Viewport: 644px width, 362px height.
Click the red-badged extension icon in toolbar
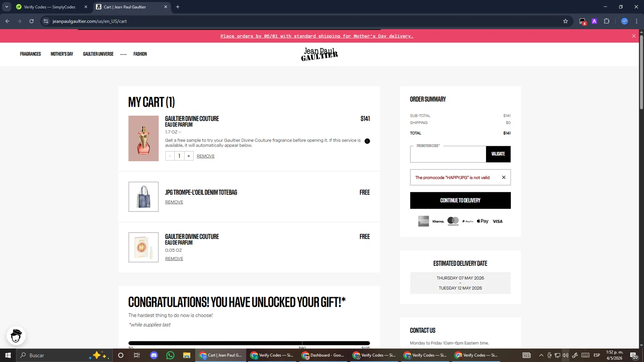(x=583, y=21)
